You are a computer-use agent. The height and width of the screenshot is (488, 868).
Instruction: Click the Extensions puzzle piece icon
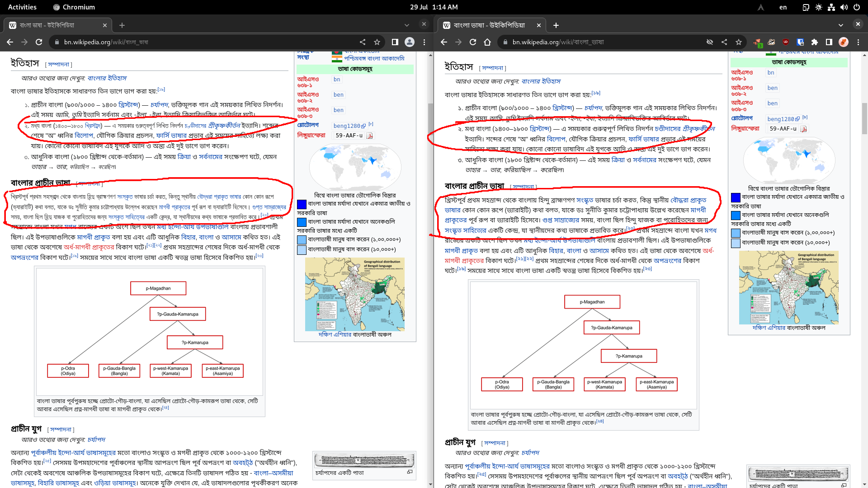point(815,42)
